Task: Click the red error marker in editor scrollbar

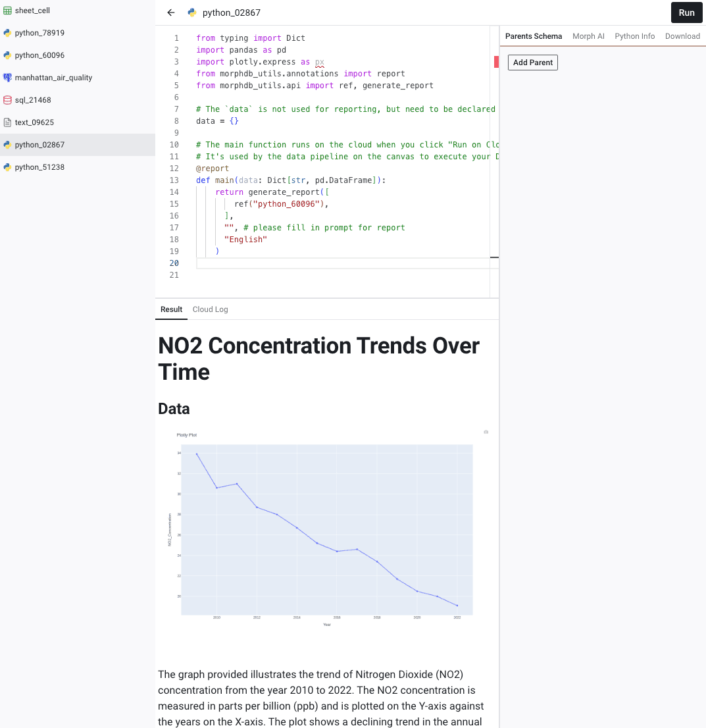Action: (x=496, y=62)
